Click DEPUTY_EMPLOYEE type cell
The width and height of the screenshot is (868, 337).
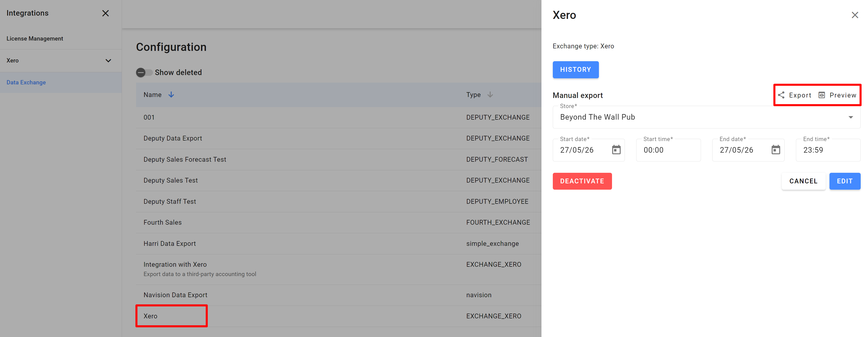(x=497, y=201)
